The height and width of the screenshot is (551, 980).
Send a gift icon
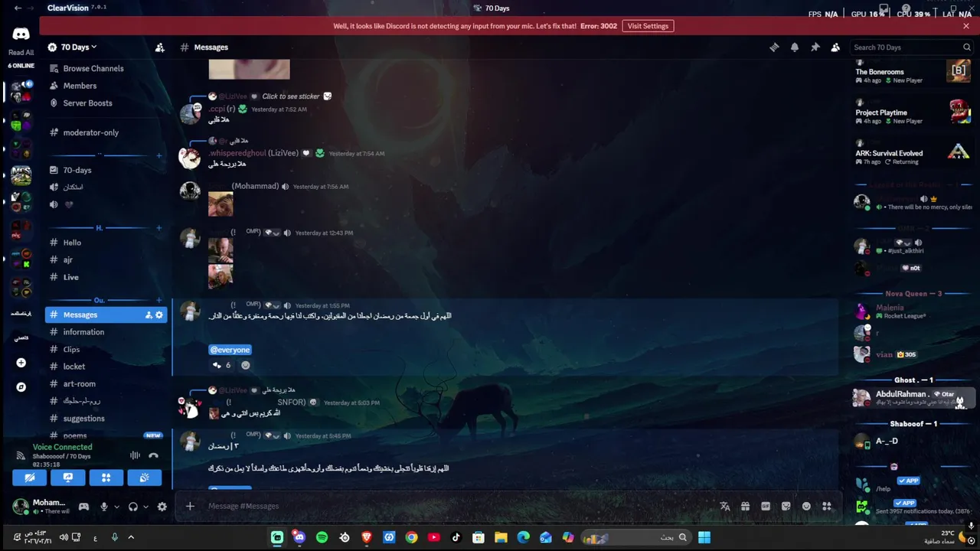[745, 506]
